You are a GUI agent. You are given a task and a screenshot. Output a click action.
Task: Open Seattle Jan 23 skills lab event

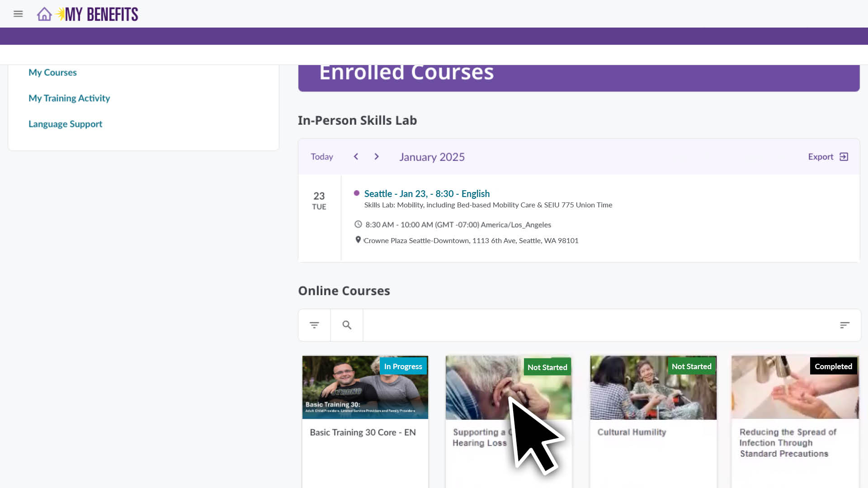click(x=426, y=193)
